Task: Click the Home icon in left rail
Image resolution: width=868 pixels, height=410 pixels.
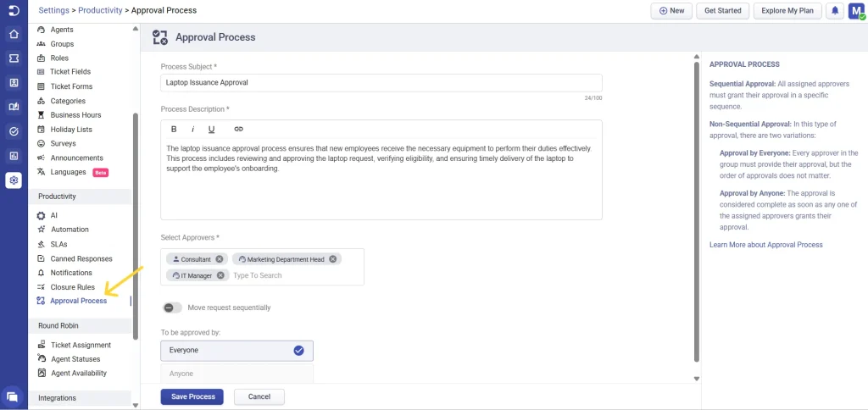Action: (14, 34)
